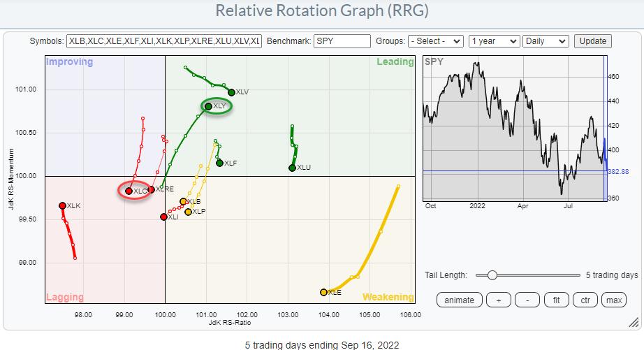
Task: Click the animate button
Action: (460, 300)
